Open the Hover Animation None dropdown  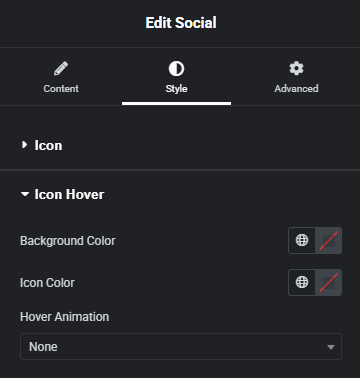point(181,347)
